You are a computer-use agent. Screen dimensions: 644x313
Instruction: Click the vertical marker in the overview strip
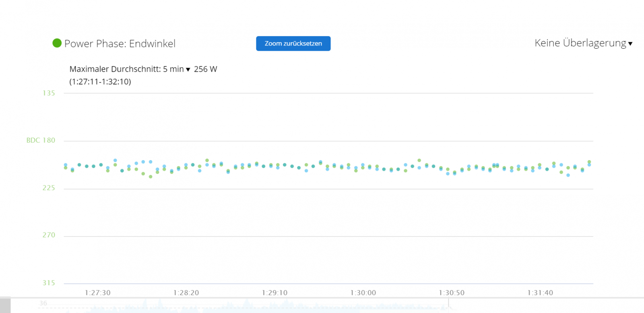pyautogui.click(x=448, y=304)
